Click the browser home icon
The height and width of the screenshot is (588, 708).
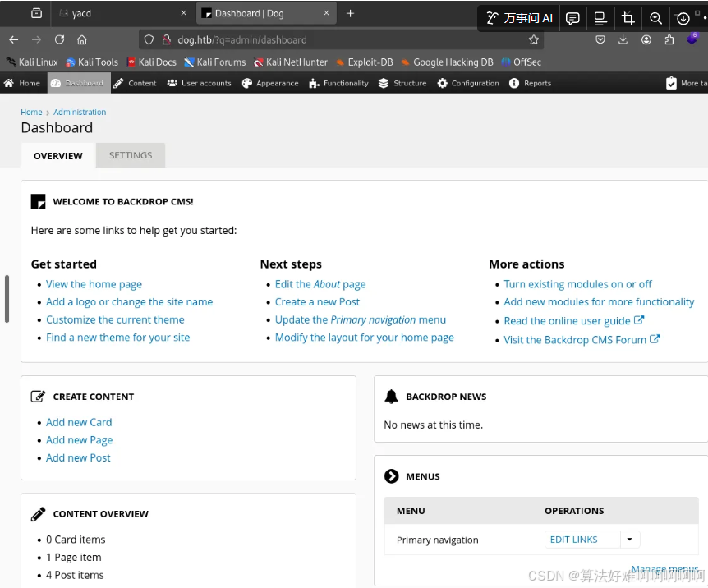(82, 39)
